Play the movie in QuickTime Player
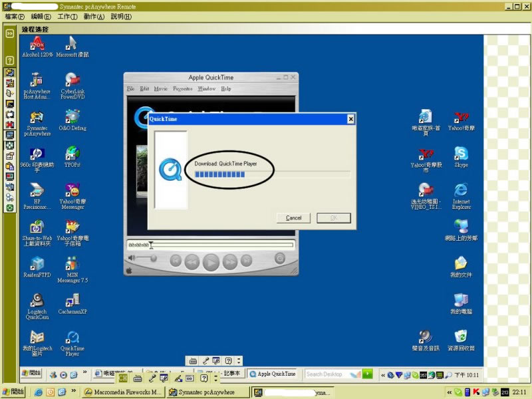Image resolution: width=532 pixels, height=399 pixels. (211, 263)
